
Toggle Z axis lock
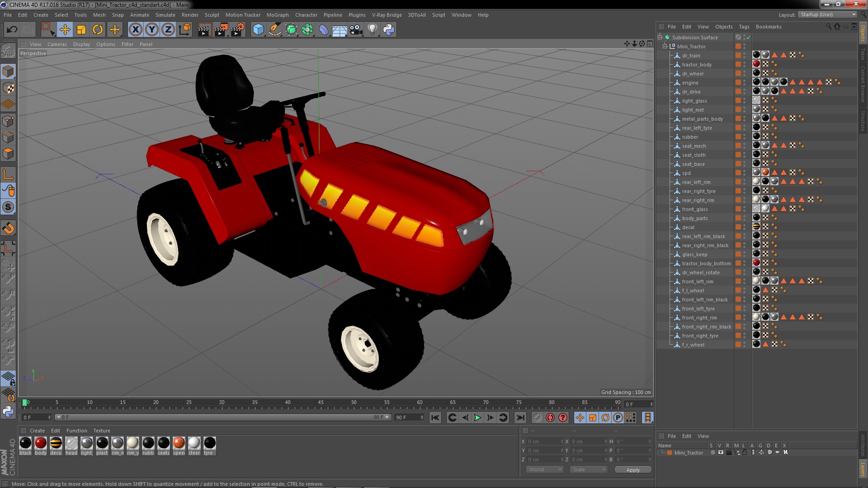[168, 30]
